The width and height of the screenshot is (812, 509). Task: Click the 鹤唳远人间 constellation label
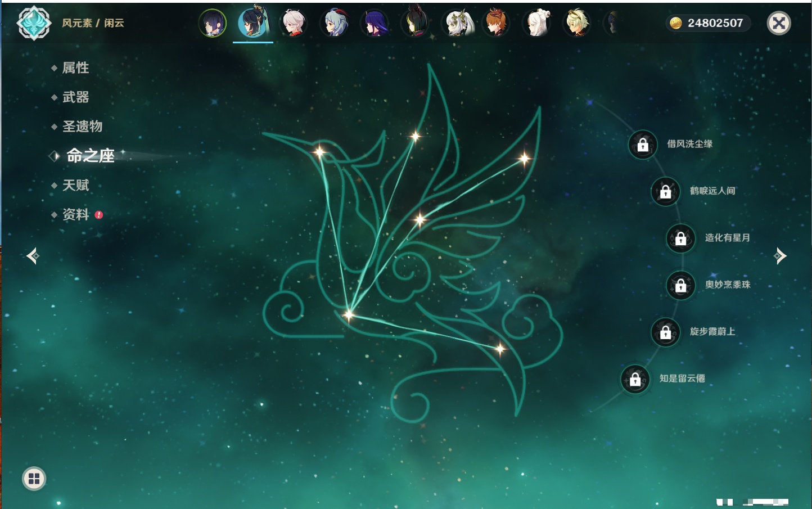pos(712,191)
